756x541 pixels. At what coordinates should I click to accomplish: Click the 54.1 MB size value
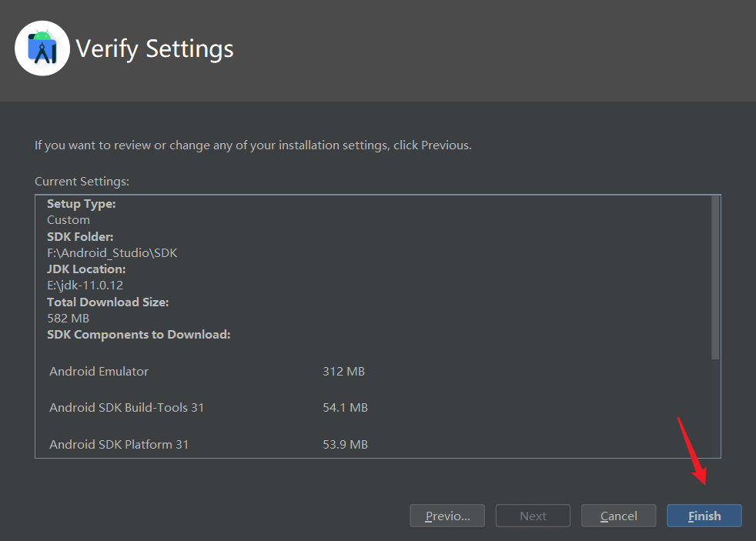[345, 407]
